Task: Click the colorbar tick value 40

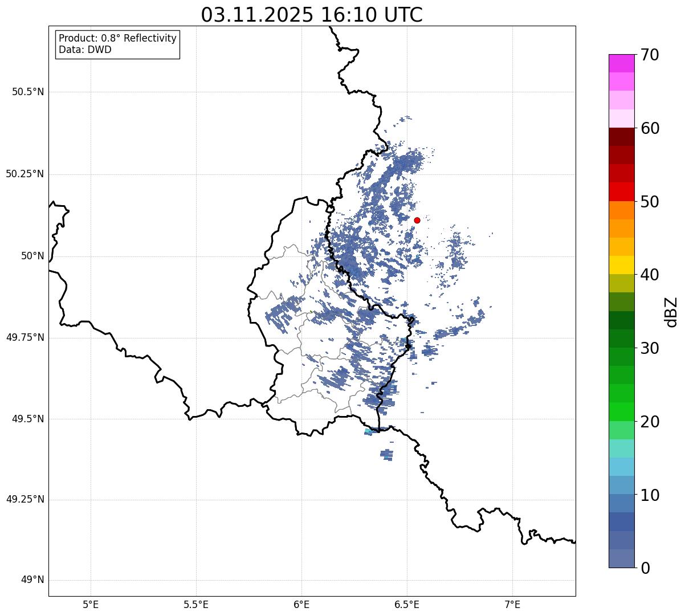Action: (x=650, y=275)
